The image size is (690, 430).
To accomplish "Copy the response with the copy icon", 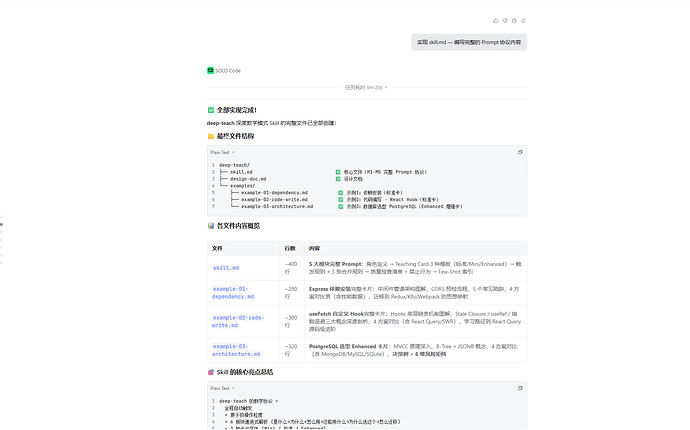I will 514,21.
